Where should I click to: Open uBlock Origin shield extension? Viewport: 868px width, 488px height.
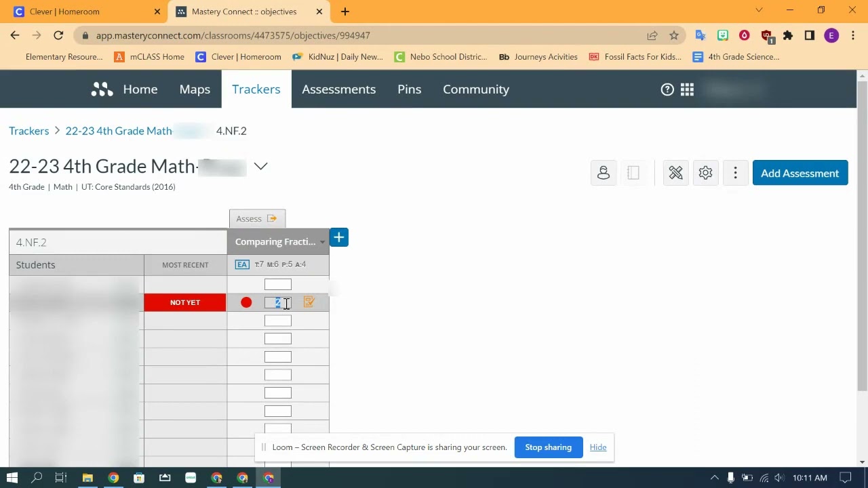tap(766, 36)
